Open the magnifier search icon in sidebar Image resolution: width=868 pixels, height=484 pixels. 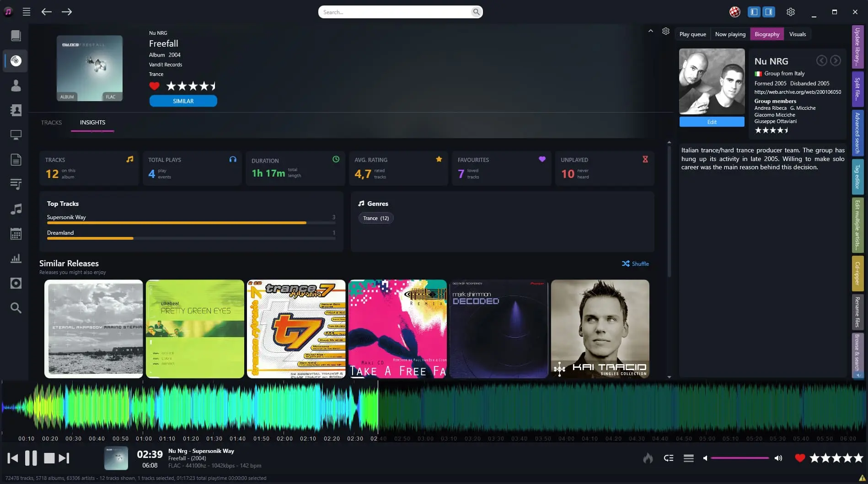16,308
